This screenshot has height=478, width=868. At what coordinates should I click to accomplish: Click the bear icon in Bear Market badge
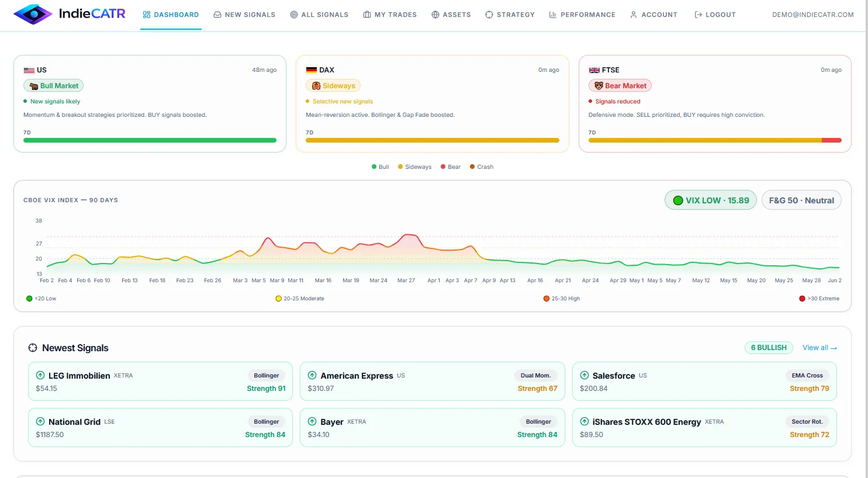(599, 86)
